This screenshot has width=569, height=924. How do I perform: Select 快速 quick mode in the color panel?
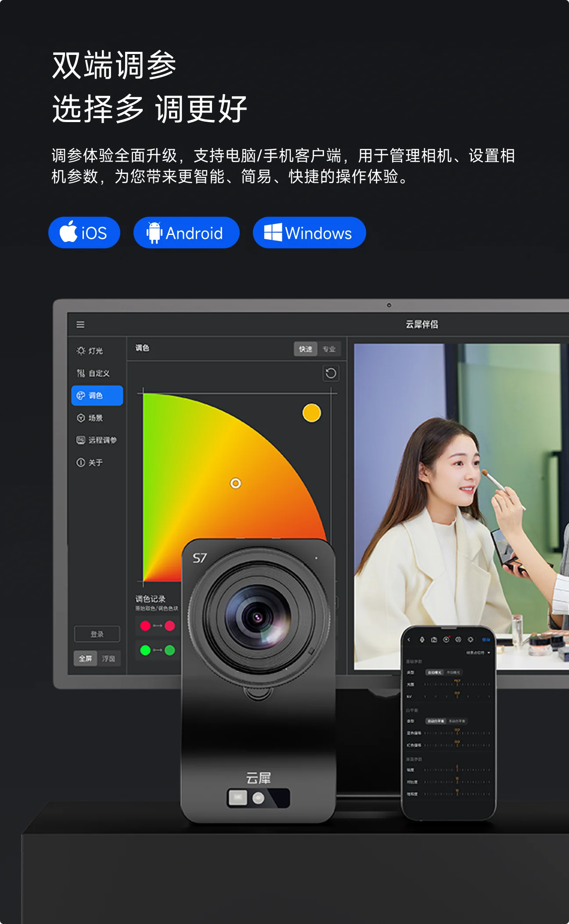305,349
